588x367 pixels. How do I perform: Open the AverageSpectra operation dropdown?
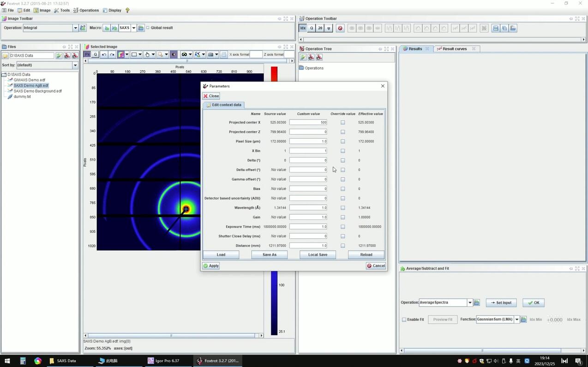click(470, 303)
